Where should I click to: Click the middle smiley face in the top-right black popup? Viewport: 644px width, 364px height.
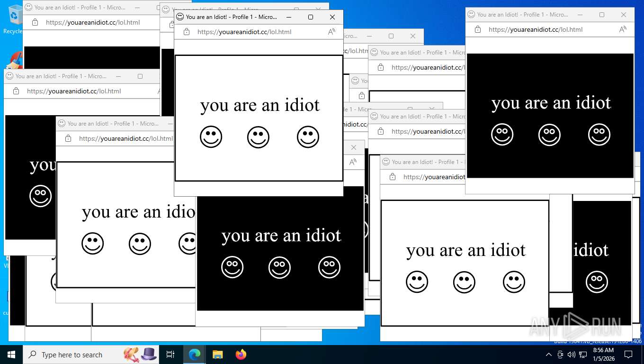[x=549, y=135]
